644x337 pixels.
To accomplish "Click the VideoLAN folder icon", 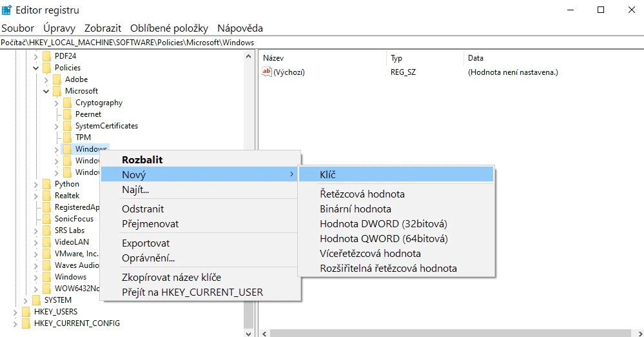I will pos(47,242).
